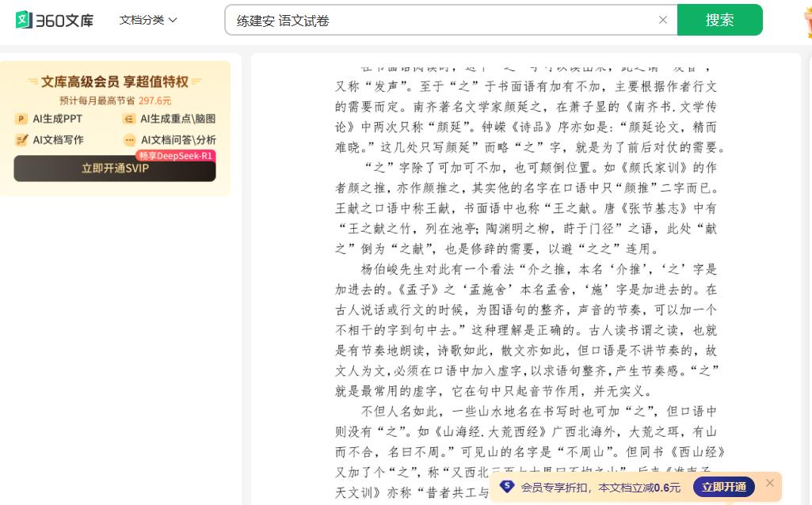
Task: Click the search input field
Action: [x=451, y=20]
